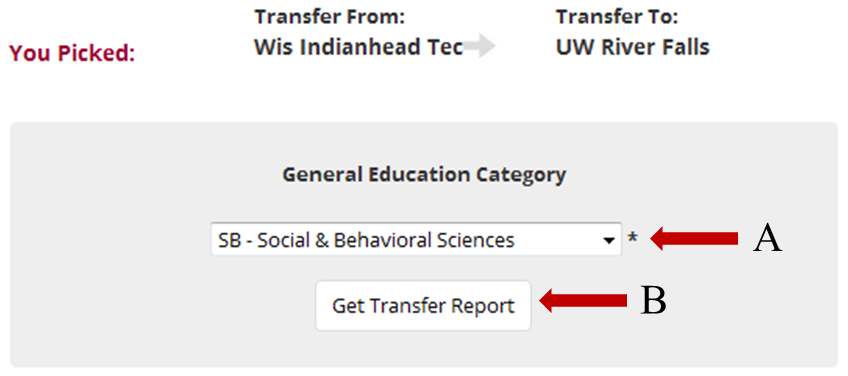Click the 'Transfer From:' label
This screenshot has height=376, width=848.
pos(330,17)
